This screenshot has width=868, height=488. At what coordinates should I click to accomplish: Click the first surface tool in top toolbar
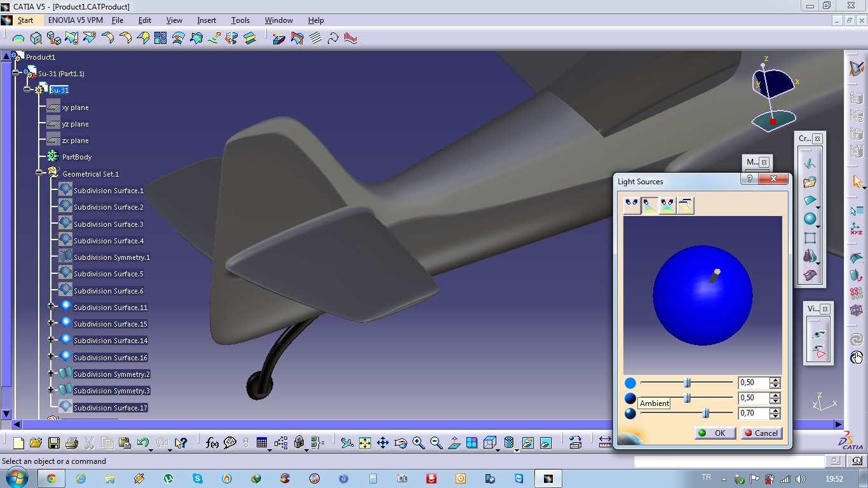(18, 39)
